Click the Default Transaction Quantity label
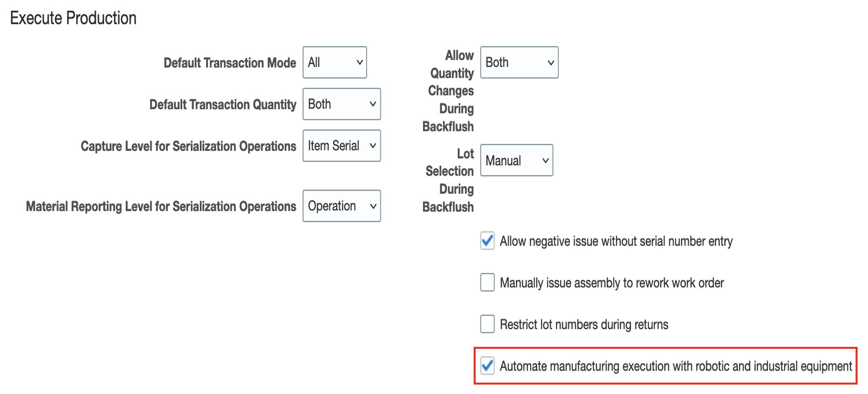The height and width of the screenshot is (394, 868). point(223,105)
